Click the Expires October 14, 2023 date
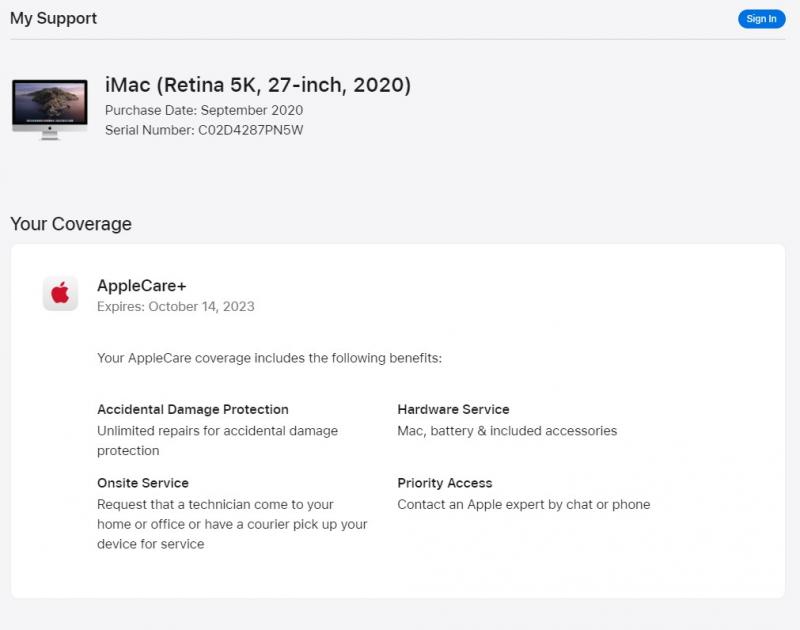The image size is (800, 630). 176,306
